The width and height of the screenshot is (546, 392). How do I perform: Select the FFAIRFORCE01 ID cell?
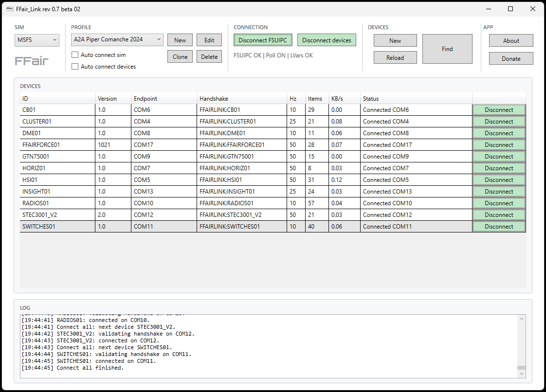coord(57,145)
